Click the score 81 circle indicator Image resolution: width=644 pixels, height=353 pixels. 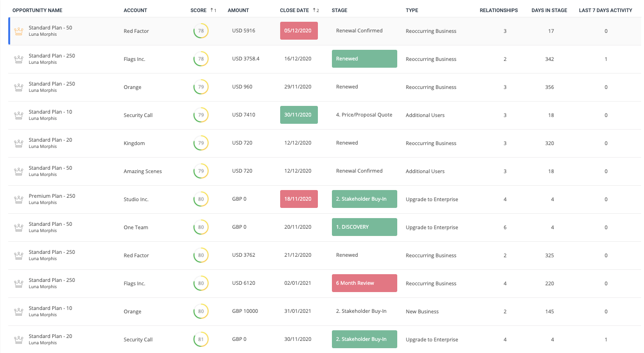200,339
